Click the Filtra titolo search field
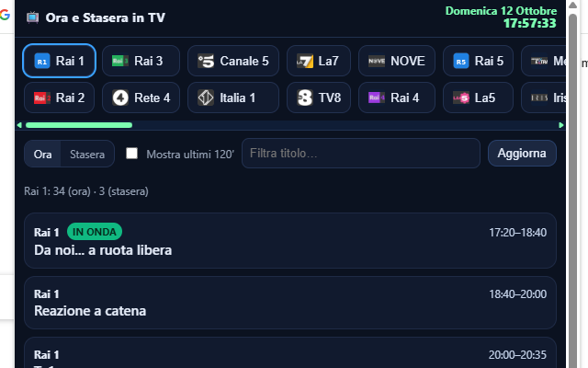The height and width of the screenshot is (368, 588). (x=360, y=154)
